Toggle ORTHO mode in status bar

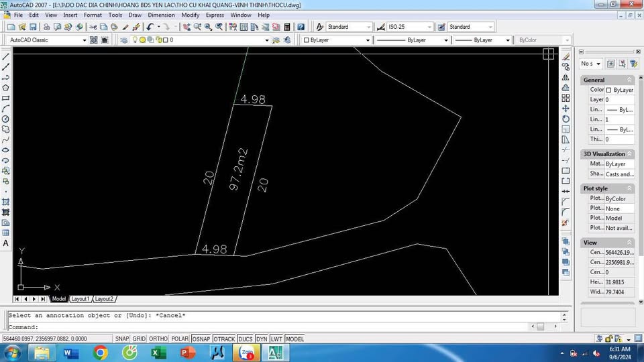(158, 339)
